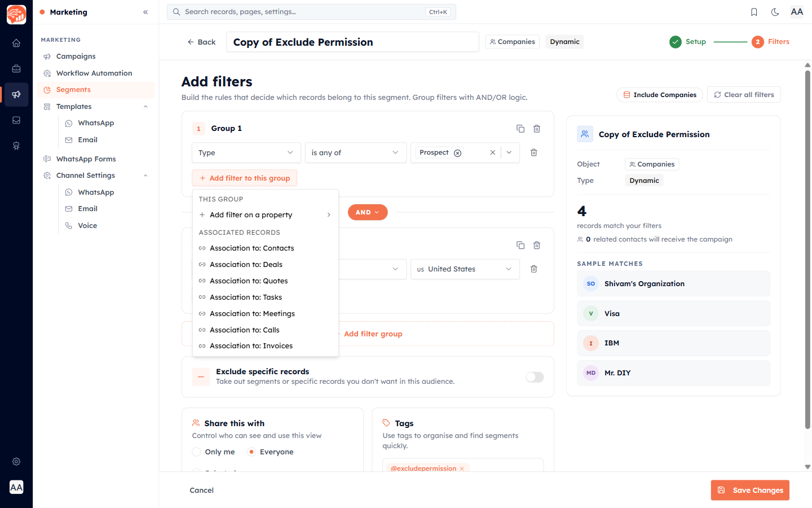Remove the Prospect chip value

click(x=458, y=153)
